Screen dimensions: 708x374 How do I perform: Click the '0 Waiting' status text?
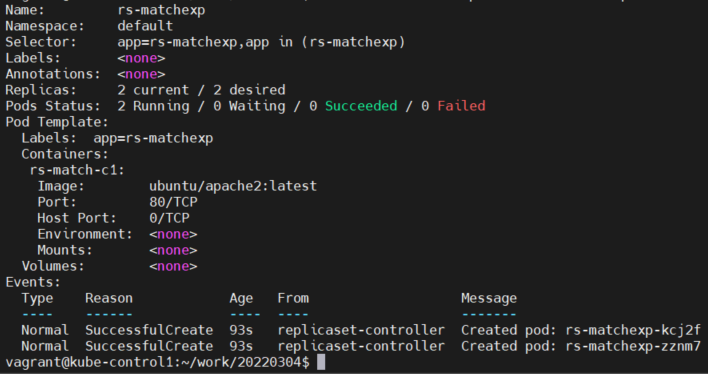point(249,106)
